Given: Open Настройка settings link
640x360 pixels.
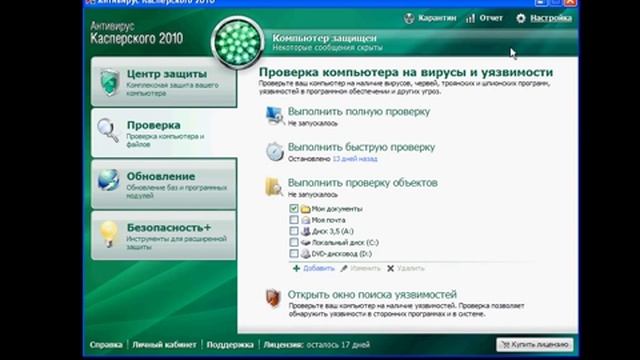Looking at the screenshot, I should pyautogui.click(x=551, y=18).
